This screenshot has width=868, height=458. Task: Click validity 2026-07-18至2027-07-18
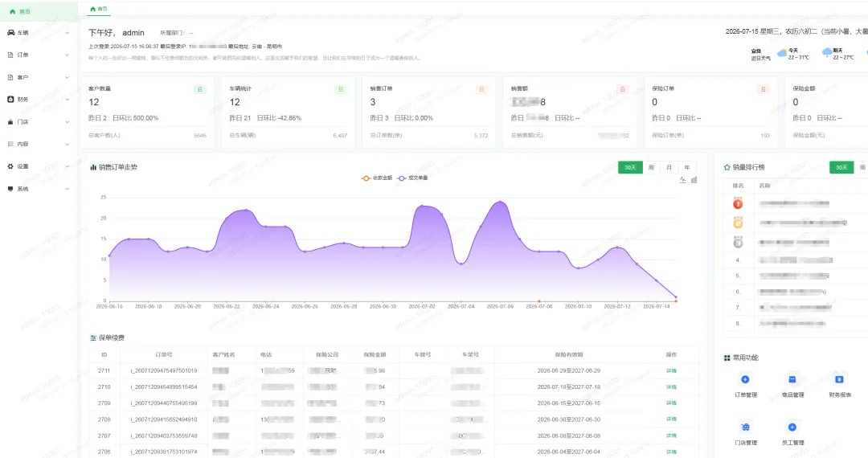tap(568, 386)
